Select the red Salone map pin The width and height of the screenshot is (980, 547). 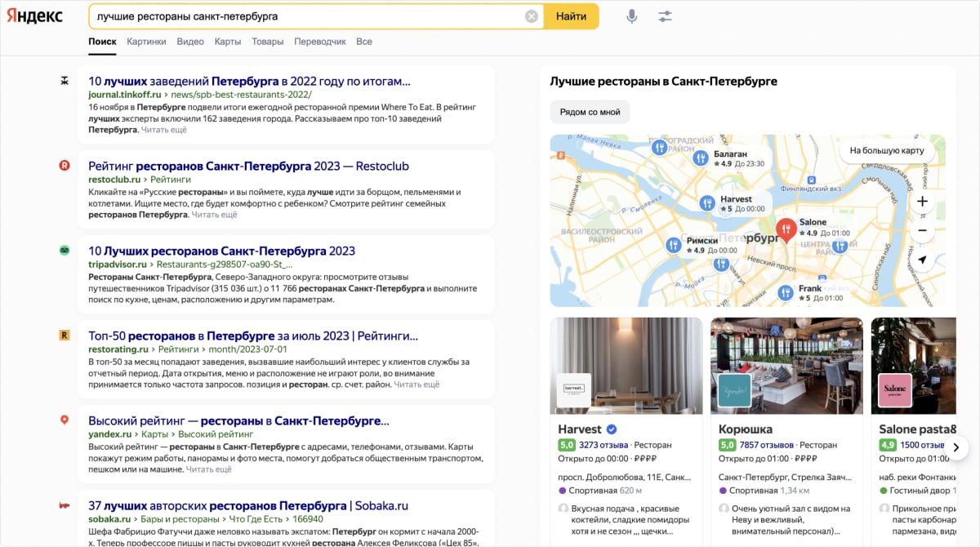click(786, 230)
